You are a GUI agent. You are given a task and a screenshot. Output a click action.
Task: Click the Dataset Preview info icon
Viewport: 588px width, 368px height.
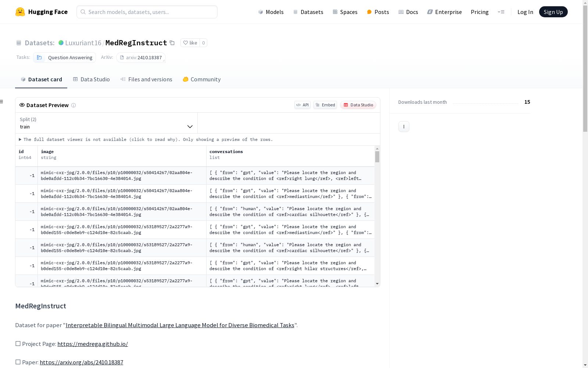point(73,105)
